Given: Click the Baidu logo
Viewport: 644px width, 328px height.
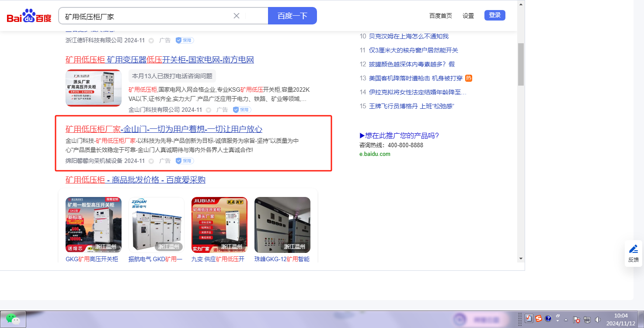Looking at the screenshot, I should click(x=29, y=16).
